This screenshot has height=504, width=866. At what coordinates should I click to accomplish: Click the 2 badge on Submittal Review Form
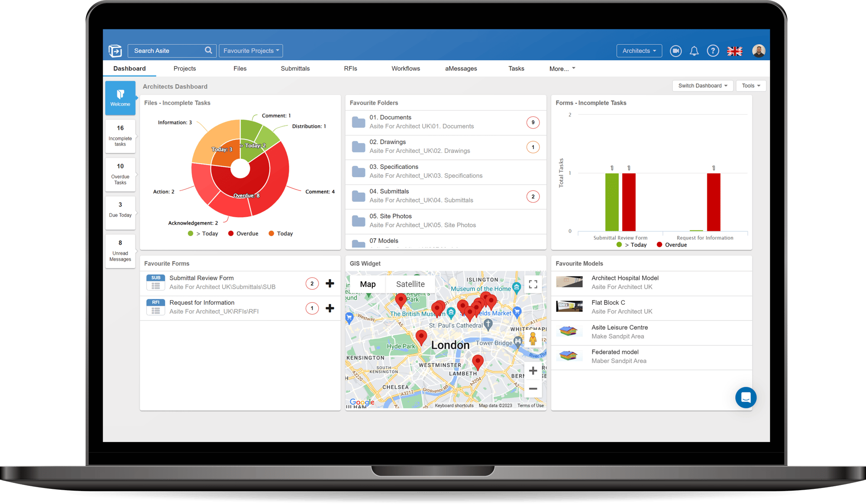(x=312, y=284)
